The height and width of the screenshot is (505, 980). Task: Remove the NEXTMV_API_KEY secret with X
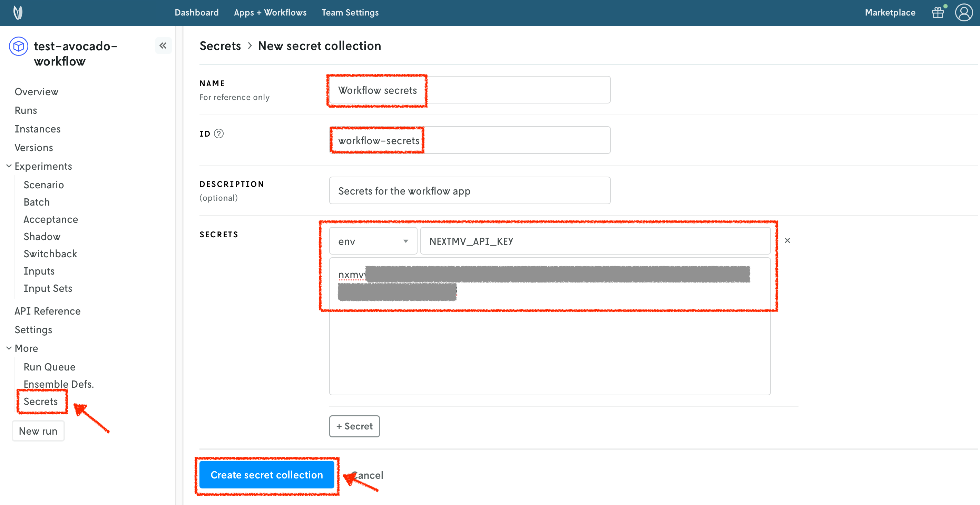pyautogui.click(x=787, y=241)
